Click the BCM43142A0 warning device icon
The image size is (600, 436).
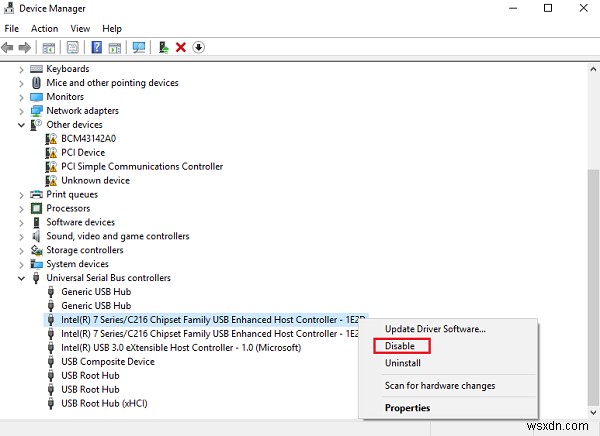click(x=51, y=139)
